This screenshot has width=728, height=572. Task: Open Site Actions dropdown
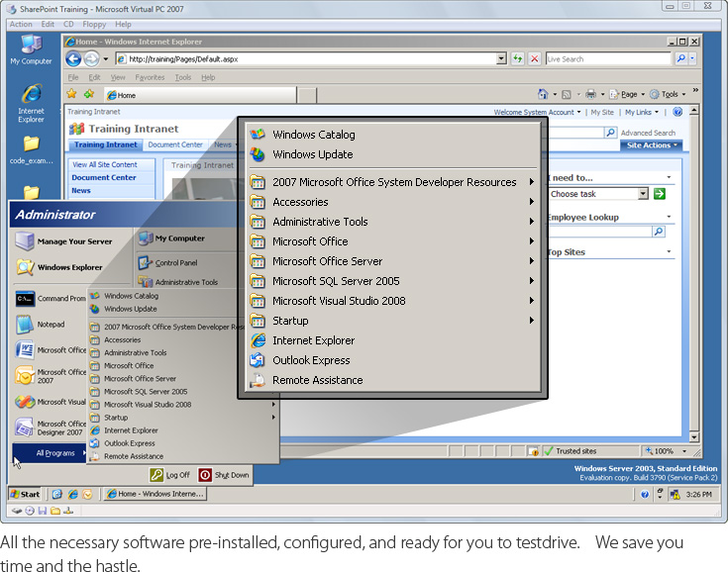coord(652,145)
